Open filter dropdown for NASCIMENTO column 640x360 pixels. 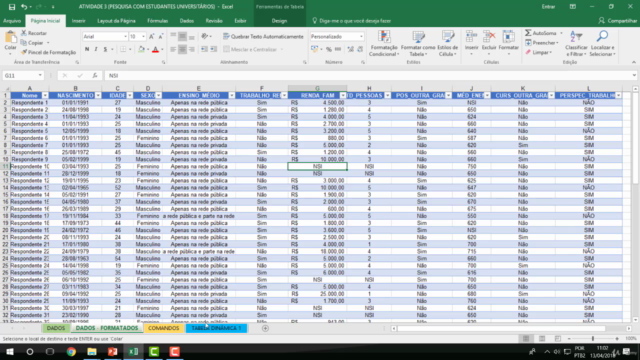click(x=98, y=96)
